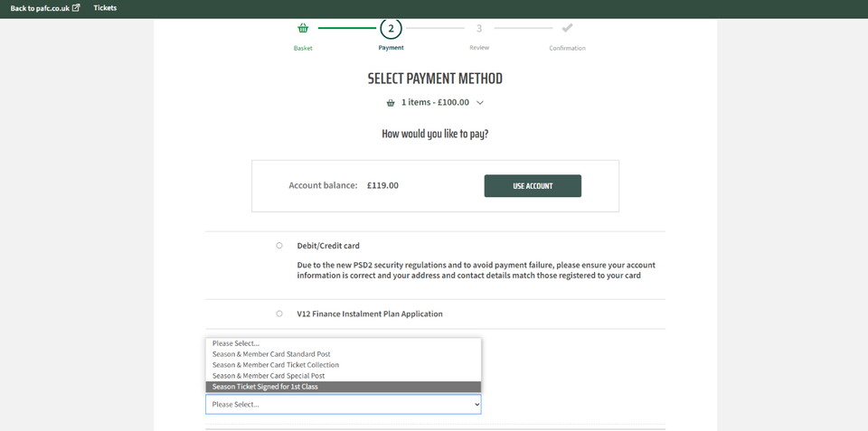Click the Basket step icon
The image size is (868, 431).
tap(303, 28)
